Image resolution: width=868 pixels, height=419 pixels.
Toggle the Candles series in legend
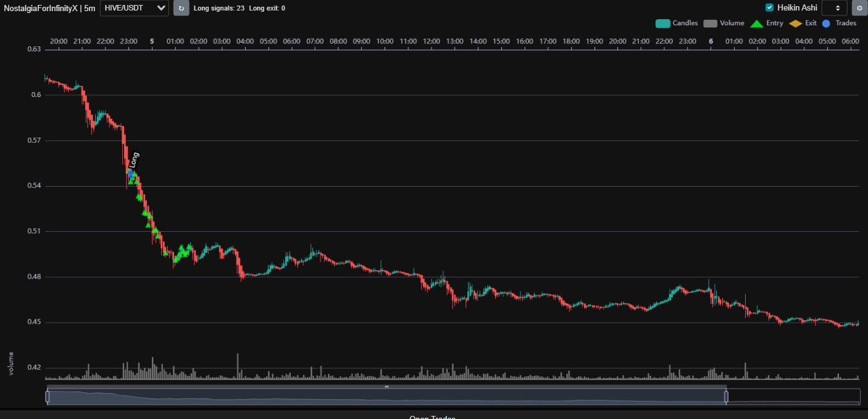pos(677,23)
